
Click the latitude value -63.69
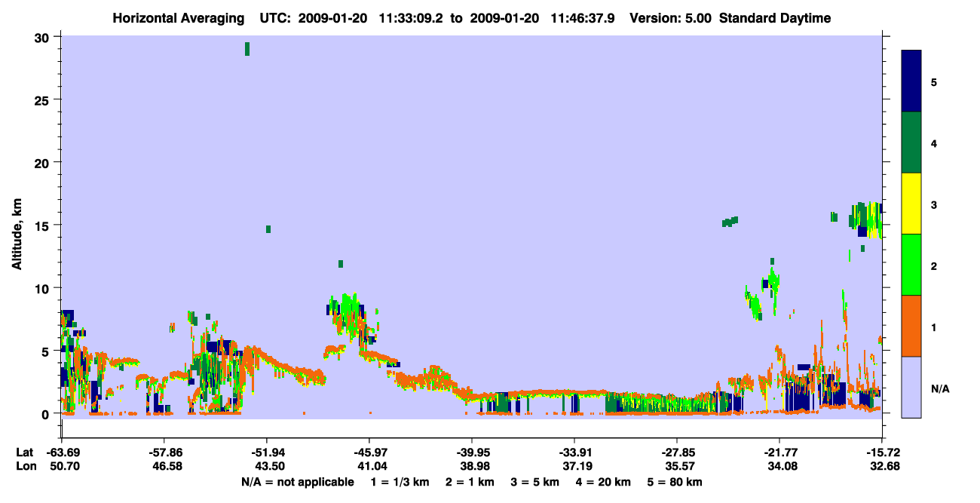[62, 452]
